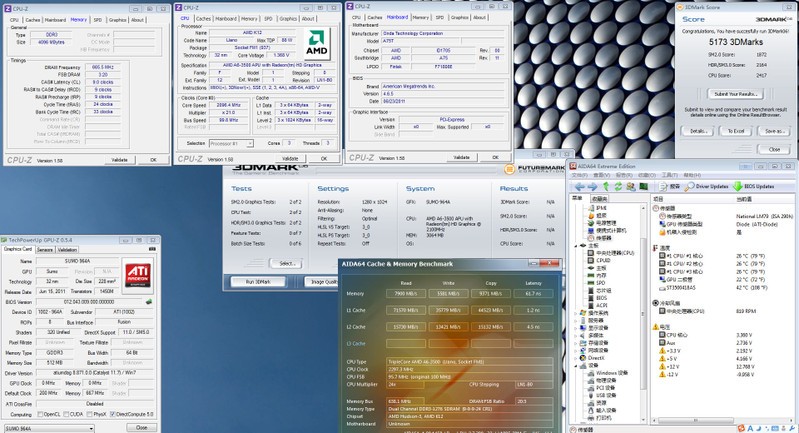Click the AIDA64 green up arrow icon
This screenshot has width=799, height=433.
coord(606,186)
